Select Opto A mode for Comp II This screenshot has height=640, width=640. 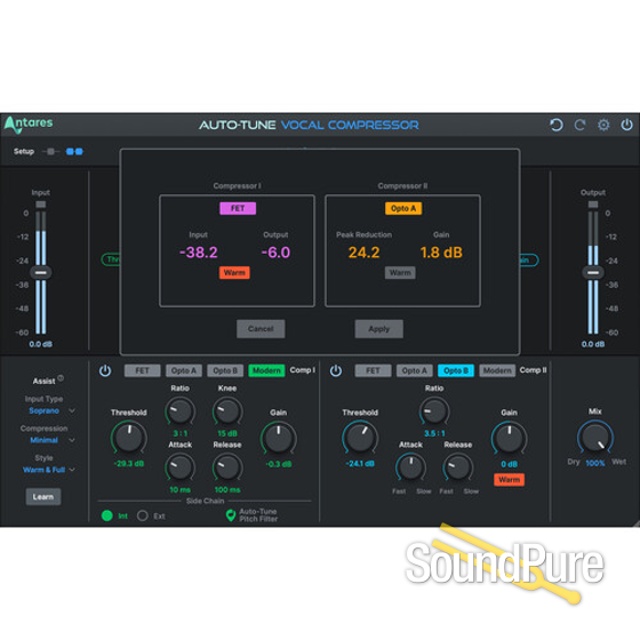(x=414, y=371)
